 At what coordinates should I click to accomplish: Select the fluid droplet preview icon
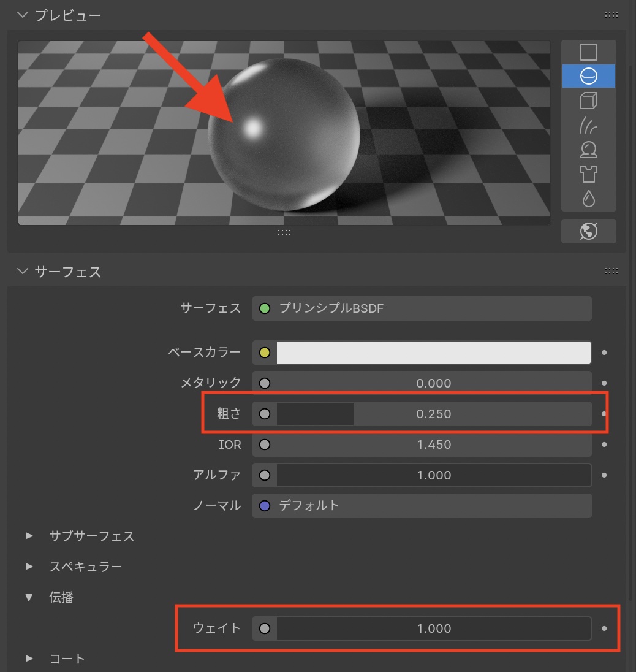pos(588,199)
